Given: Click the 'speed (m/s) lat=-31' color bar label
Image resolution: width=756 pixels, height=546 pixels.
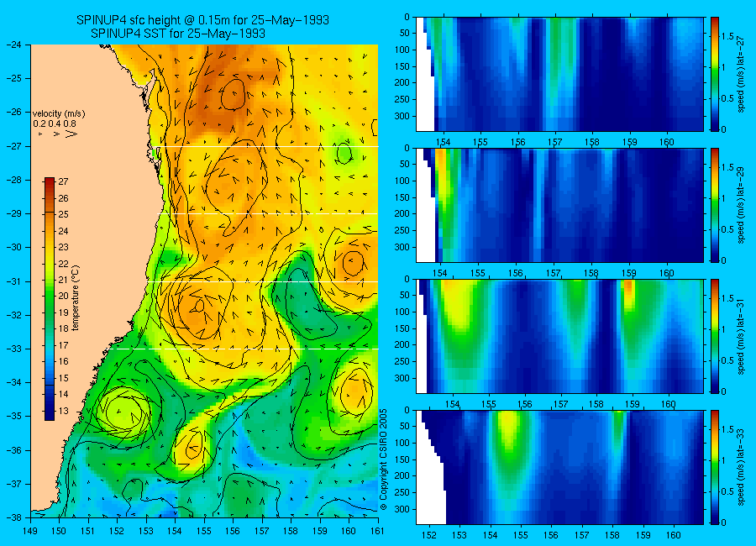Looking at the screenshot, I should pyautogui.click(x=741, y=336).
